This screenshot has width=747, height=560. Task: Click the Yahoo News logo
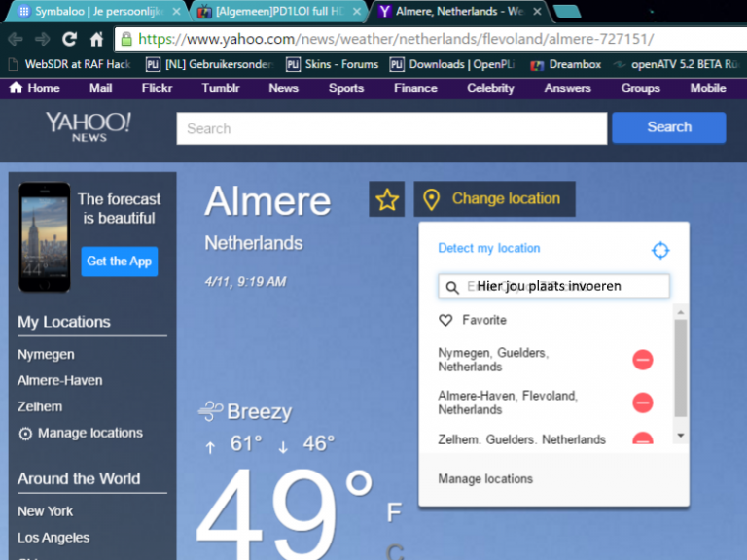pyautogui.click(x=89, y=126)
